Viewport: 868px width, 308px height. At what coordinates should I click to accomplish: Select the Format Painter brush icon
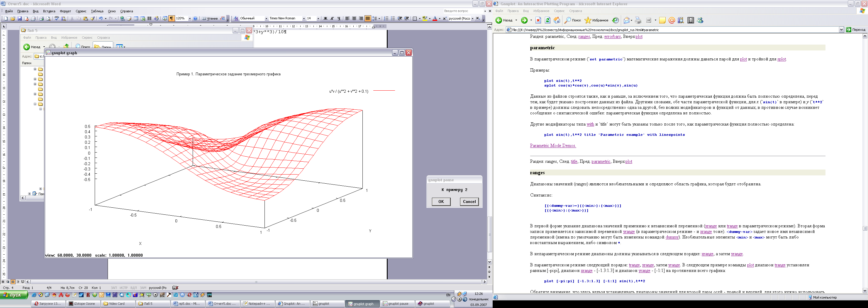92,18
